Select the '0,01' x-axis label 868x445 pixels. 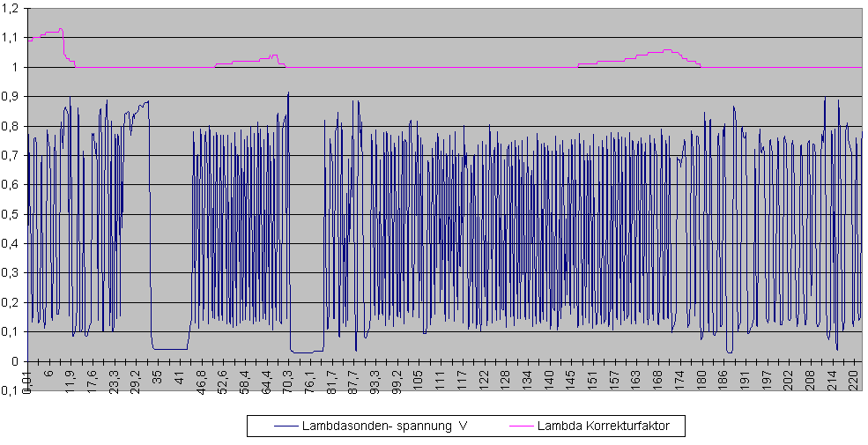click(x=29, y=381)
